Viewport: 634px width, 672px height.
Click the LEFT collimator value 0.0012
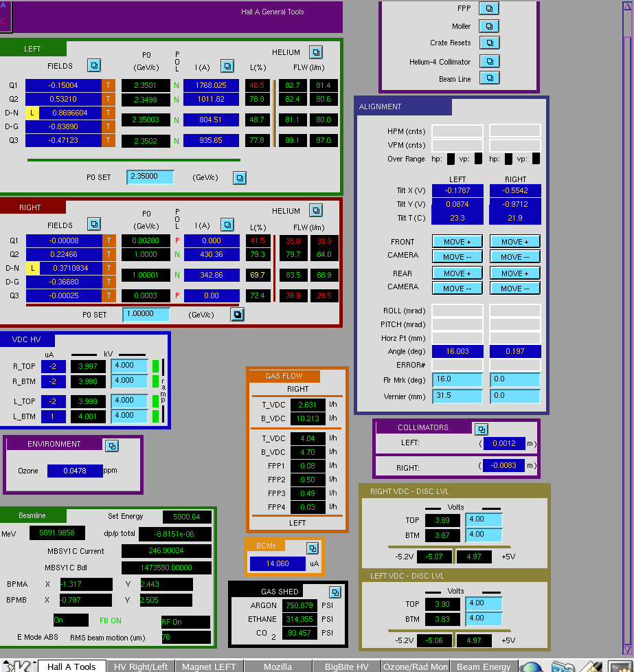[x=503, y=443]
